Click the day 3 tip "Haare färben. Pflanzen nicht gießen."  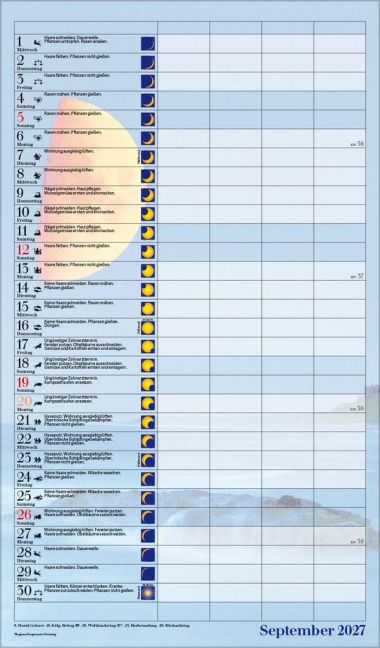(77, 76)
